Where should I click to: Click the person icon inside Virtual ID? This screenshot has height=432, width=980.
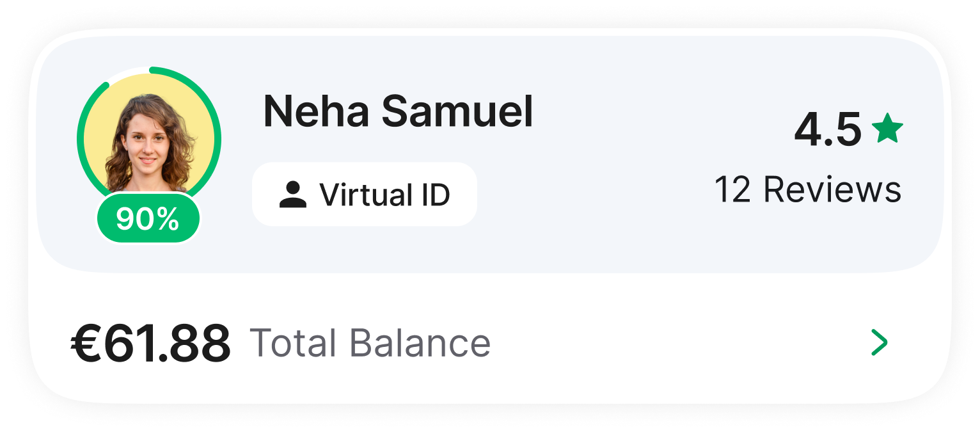(293, 195)
